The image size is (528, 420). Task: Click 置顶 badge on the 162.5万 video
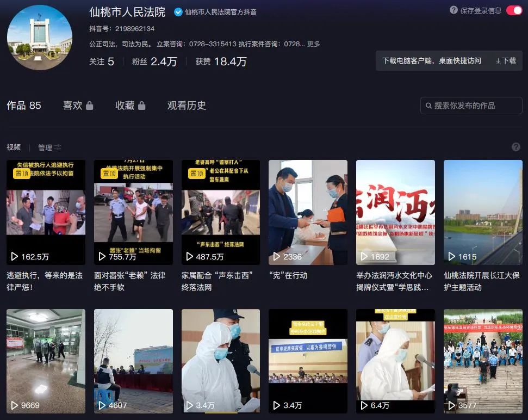click(22, 174)
